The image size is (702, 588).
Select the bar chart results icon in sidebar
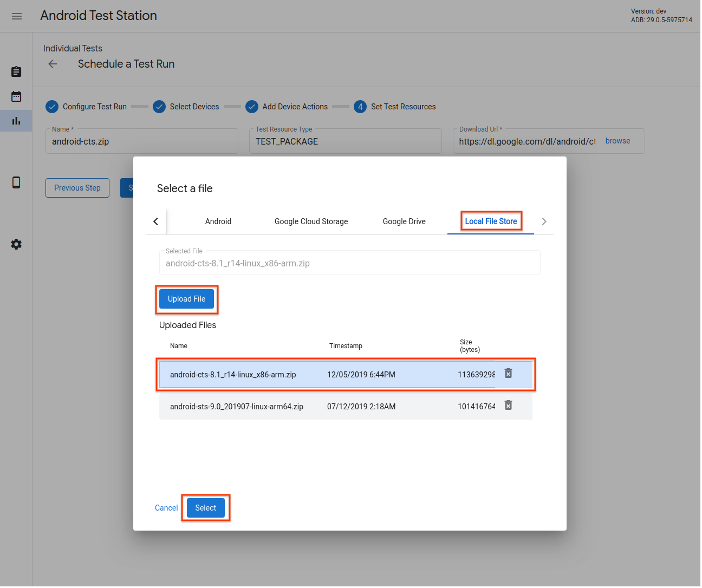[x=16, y=120]
